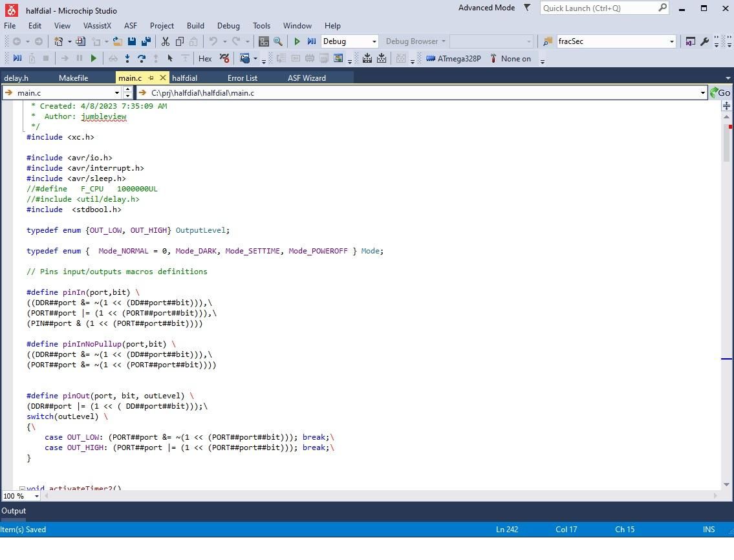734x560 pixels.
Task: Open the Find in Files magnifier icon
Action: point(278,41)
